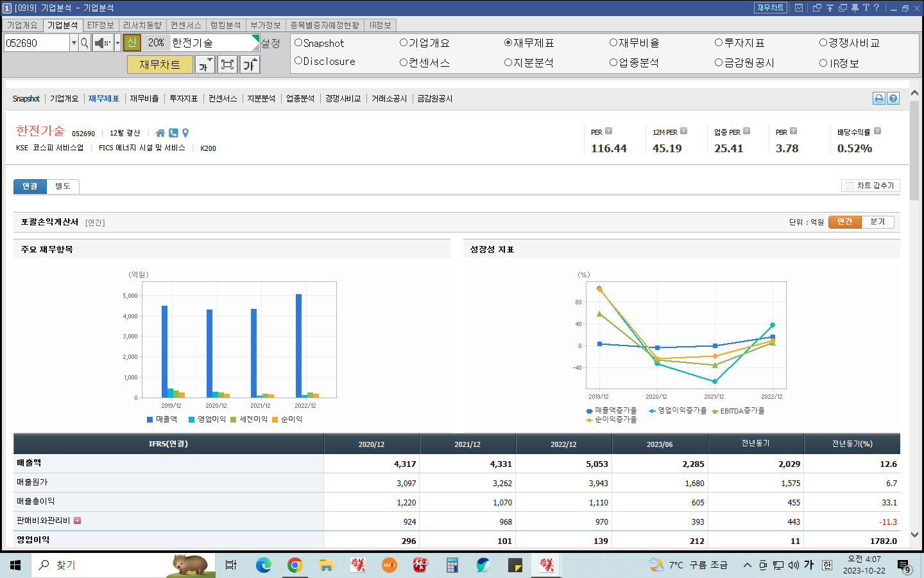Click 차트 감추기 to hide charts
This screenshot has width=924, height=578.
coord(871,186)
